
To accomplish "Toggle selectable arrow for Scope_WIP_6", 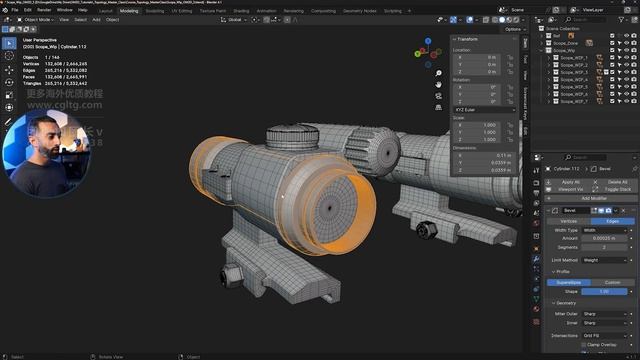I will tap(619, 94).
